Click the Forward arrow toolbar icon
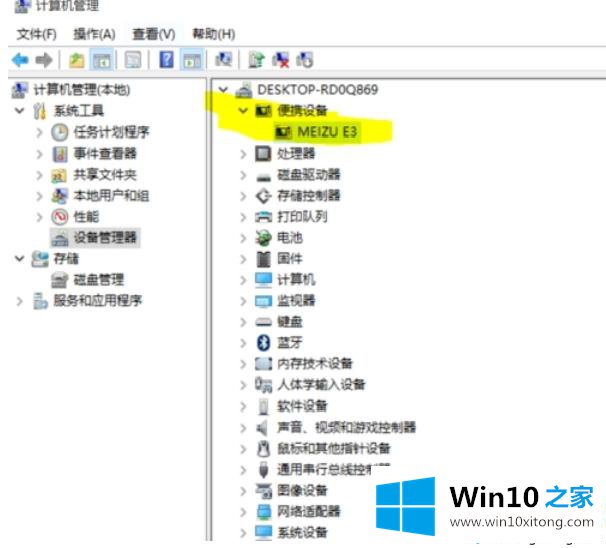Screen dimensions: 606x548 (x=44, y=60)
